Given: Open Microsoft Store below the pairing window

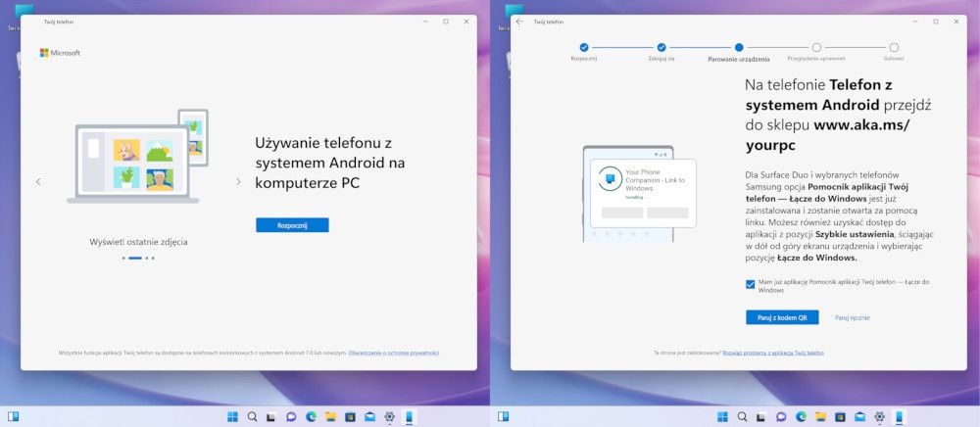Looking at the screenshot, I should (840, 417).
